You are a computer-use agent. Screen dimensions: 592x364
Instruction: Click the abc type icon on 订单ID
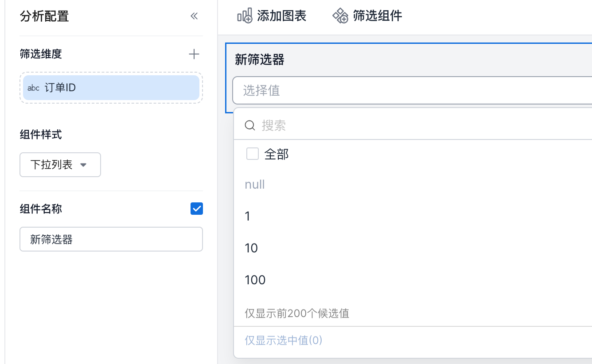pos(33,88)
